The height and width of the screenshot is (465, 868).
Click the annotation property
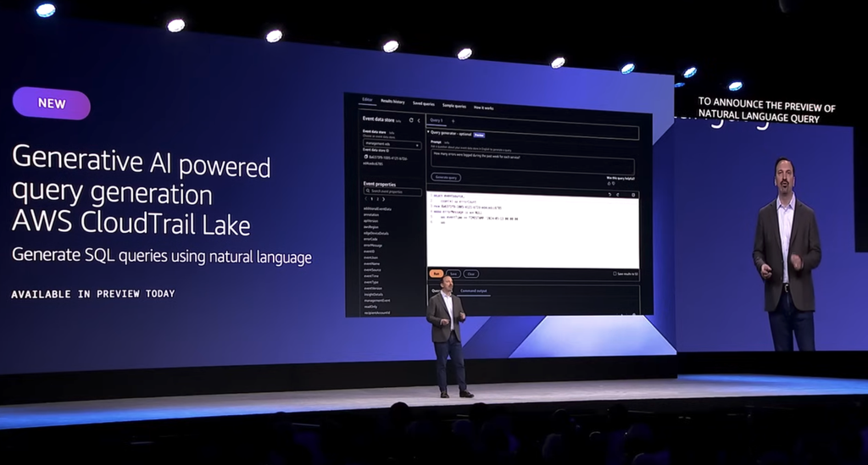point(371,214)
